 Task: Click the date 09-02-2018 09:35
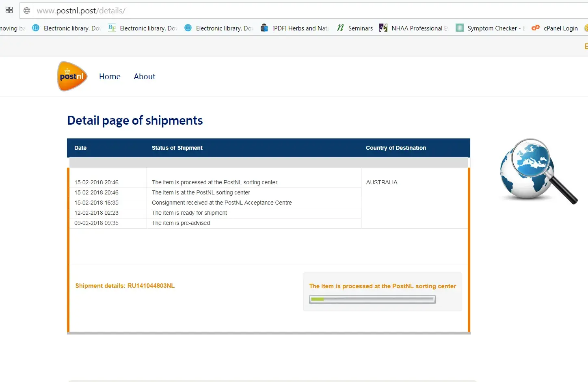click(x=96, y=223)
